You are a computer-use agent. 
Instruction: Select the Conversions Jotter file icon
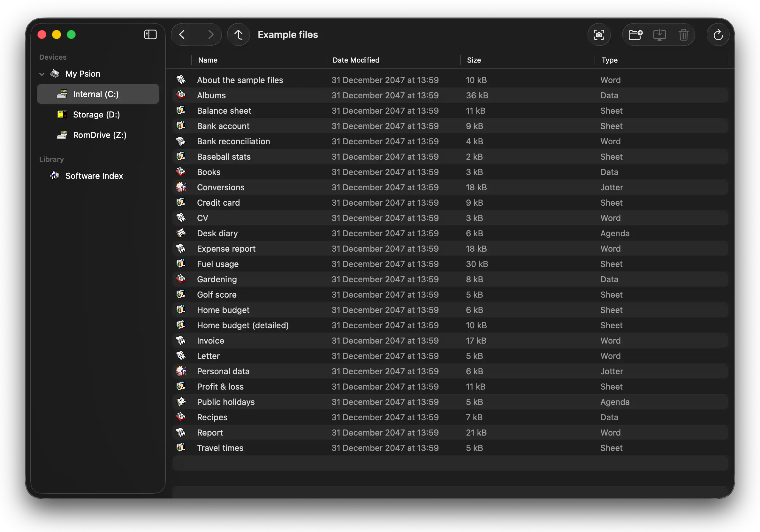(181, 187)
